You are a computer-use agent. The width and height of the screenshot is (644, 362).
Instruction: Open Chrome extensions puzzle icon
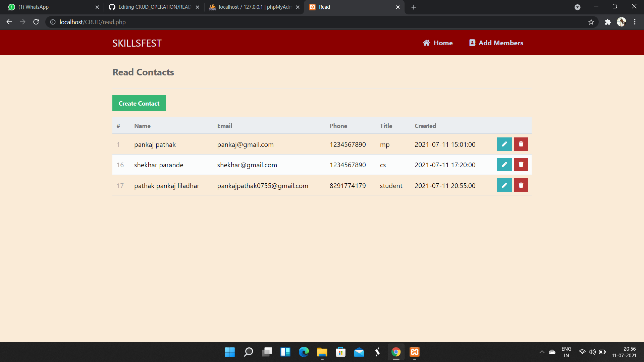pyautogui.click(x=608, y=22)
